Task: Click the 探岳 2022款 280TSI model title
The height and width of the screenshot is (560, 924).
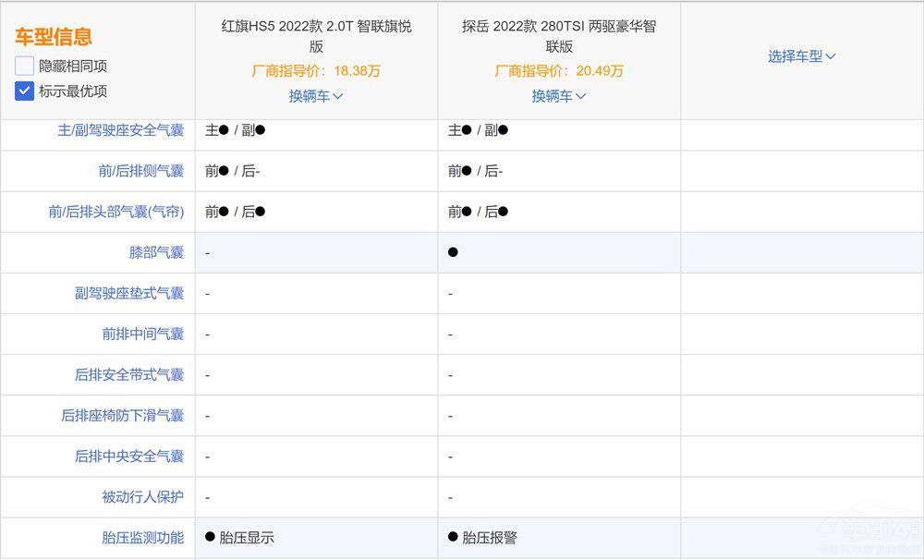Action: point(559,36)
